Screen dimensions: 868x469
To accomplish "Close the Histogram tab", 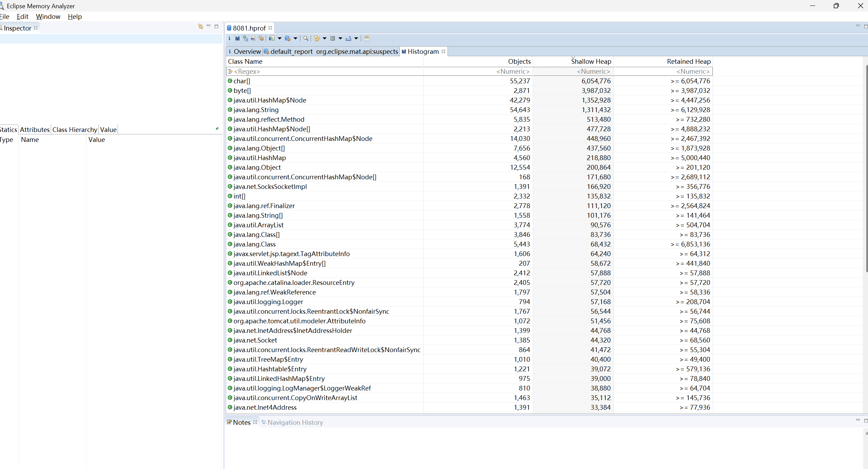I will pyautogui.click(x=443, y=51).
